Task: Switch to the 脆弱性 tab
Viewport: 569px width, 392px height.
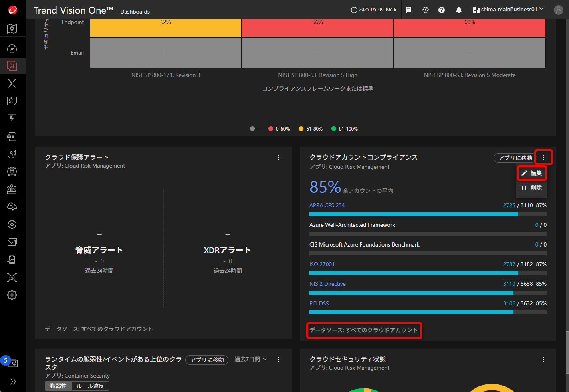Action: [58, 386]
